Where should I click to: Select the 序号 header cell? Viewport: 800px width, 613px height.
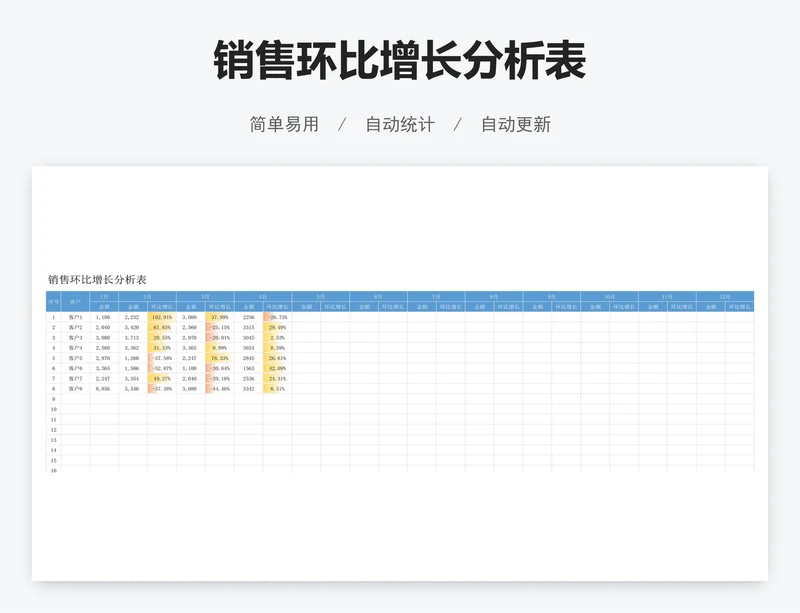tap(54, 302)
